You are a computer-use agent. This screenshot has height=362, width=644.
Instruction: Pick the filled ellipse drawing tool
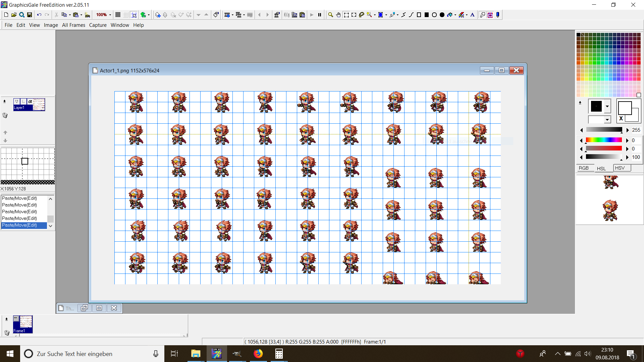(442, 15)
